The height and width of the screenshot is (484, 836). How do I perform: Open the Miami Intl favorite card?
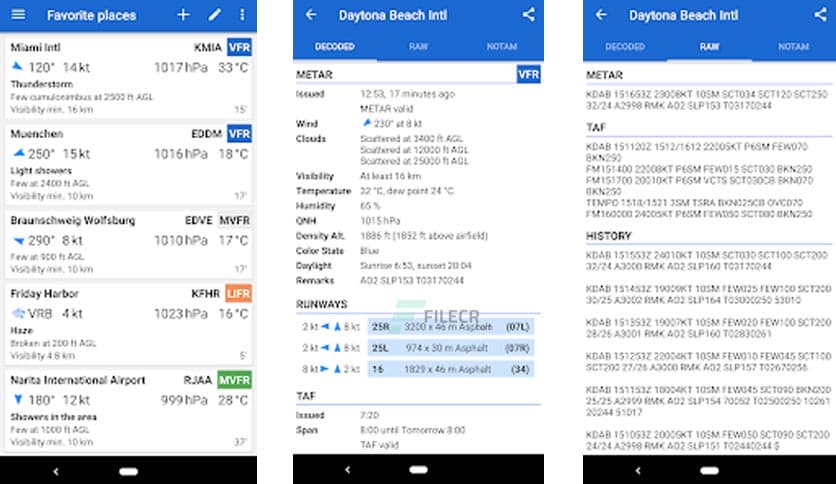pos(128,76)
